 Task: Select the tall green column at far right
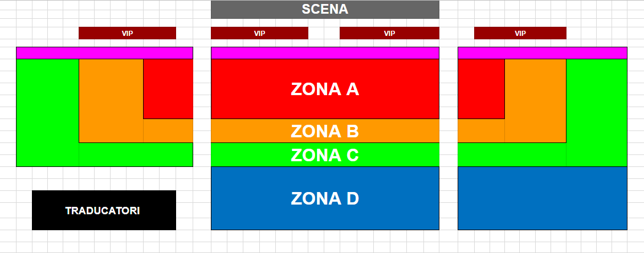click(x=597, y=112)
